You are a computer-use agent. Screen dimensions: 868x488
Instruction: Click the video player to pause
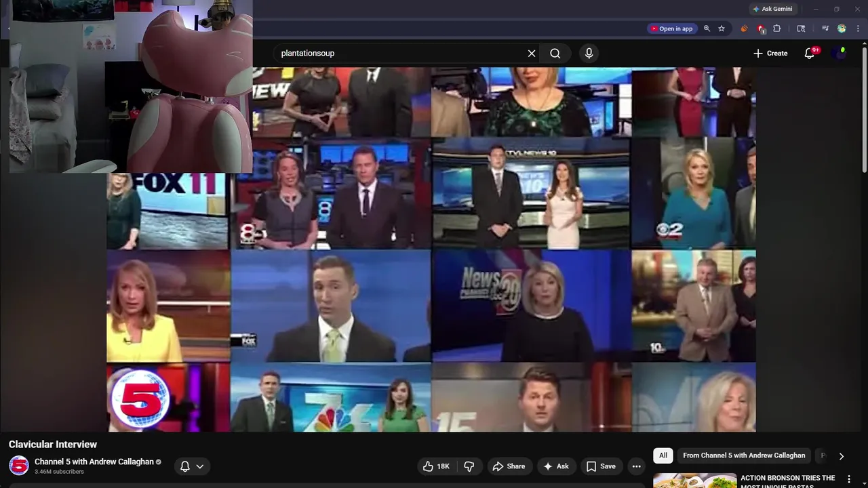coord(431,249)
